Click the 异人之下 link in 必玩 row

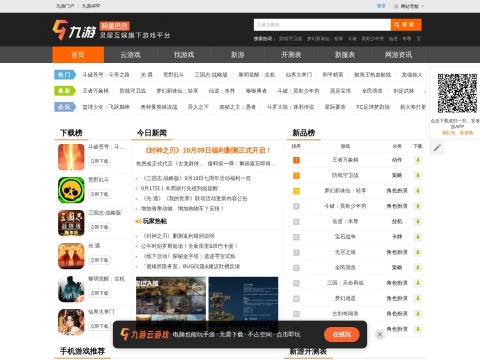click(198, 107)
